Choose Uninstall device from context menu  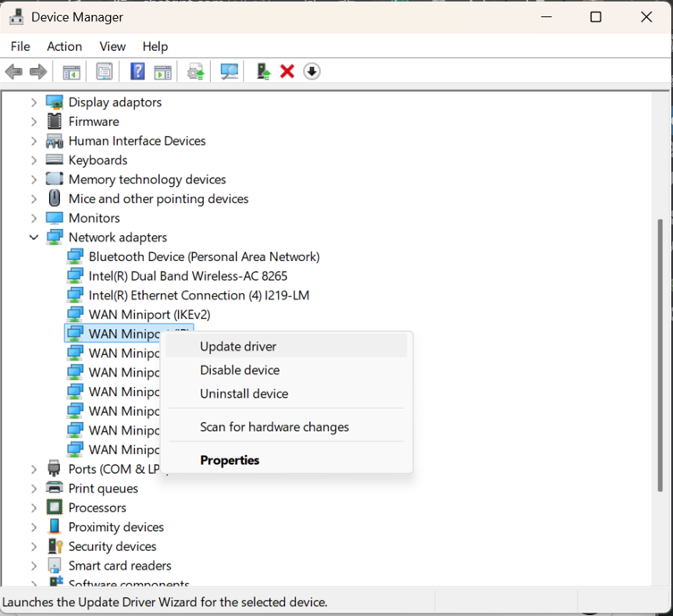click(286, 393)
